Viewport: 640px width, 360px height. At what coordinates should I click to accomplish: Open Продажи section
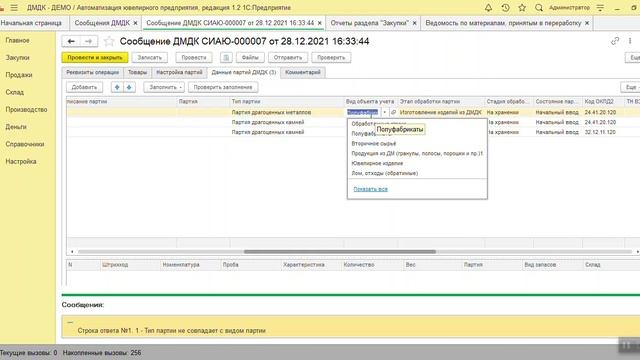tap(19, 75)
